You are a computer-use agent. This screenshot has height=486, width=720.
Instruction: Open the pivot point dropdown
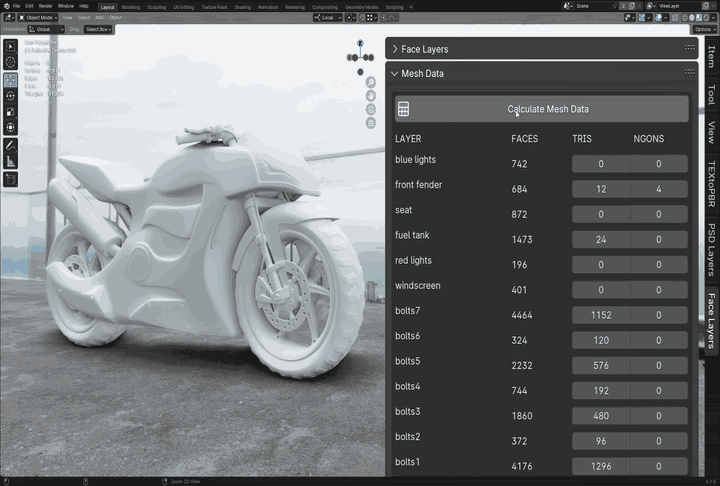point(350,17)
